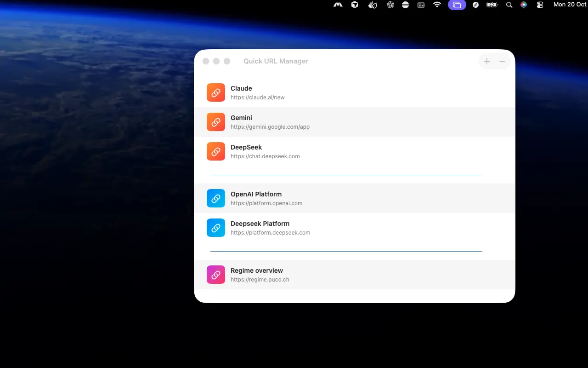Open the https://platform.openai.com link
Screen dimensions: 588x368
(x=266, y=203)
